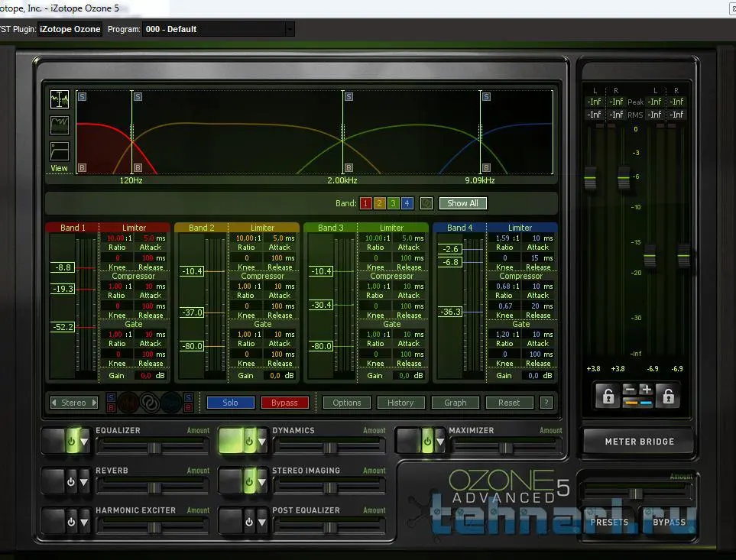Image resolution: width=736 pixels, height=560 pixels.
Task: Toggle the Stereo Imaging power button
Action: click(249, 481)
